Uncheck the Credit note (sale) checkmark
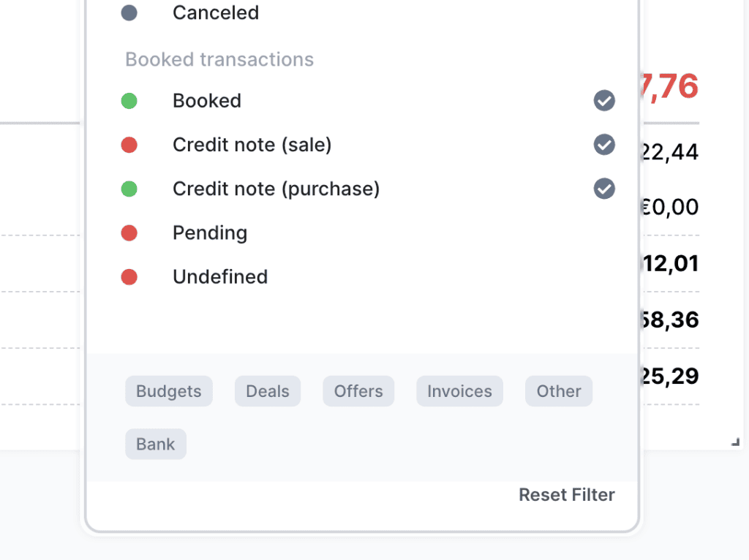749x560 pixels. tap(604, 145)
